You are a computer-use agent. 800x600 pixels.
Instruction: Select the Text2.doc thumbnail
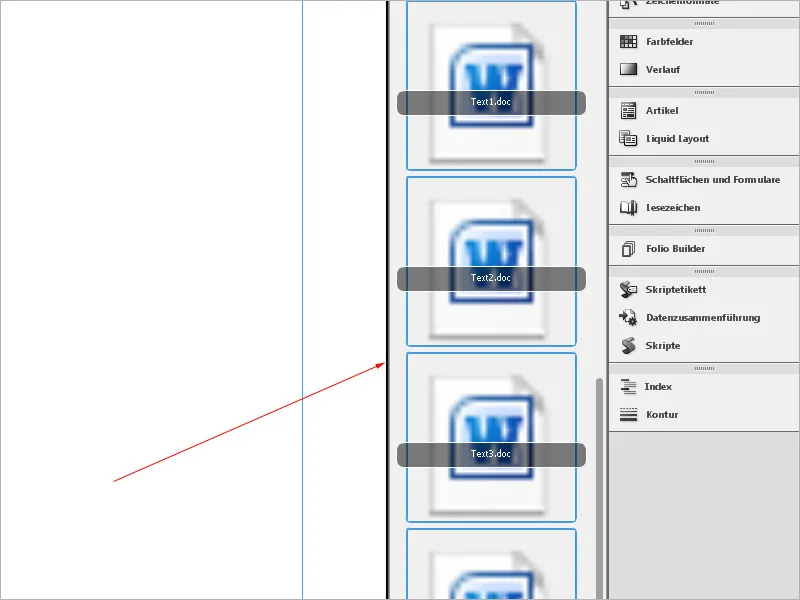pyautogui.click(x=491, y=261)
